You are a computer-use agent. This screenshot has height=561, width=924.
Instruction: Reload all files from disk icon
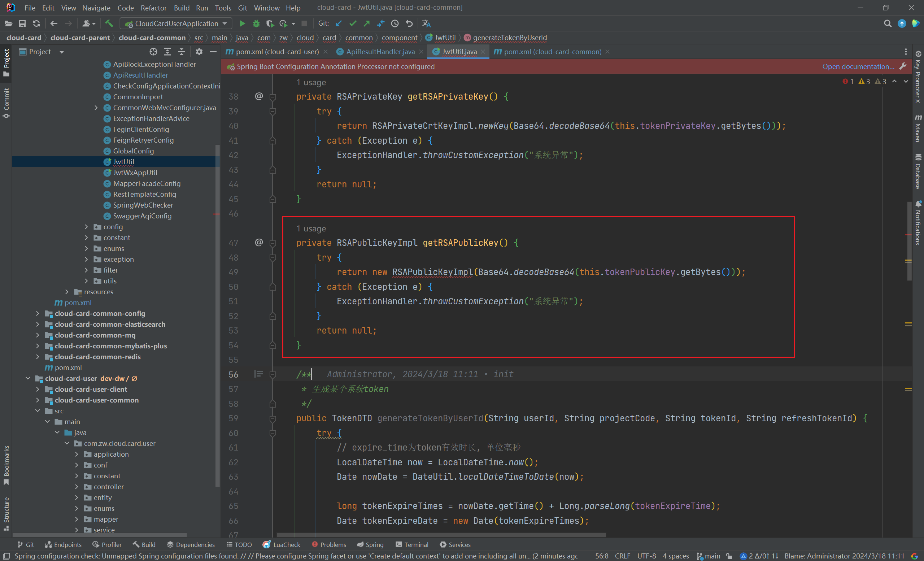pos(36,23)
